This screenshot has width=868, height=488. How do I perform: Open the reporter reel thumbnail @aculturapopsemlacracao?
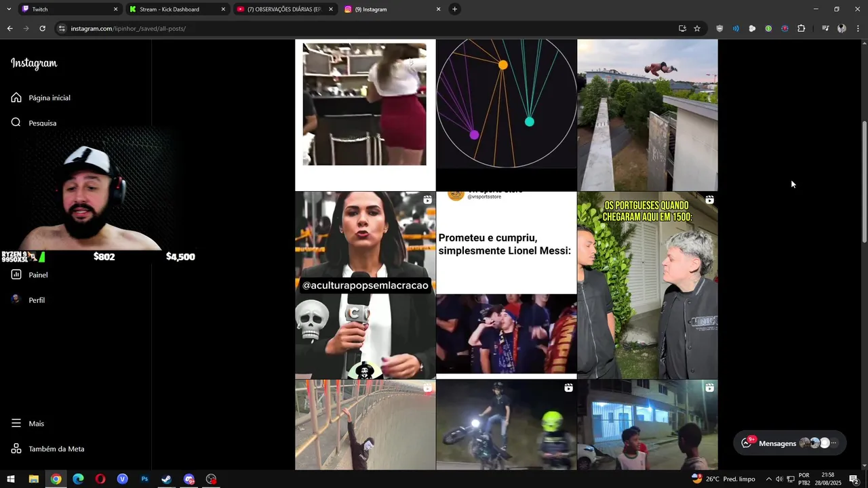(x=366, y=285)
